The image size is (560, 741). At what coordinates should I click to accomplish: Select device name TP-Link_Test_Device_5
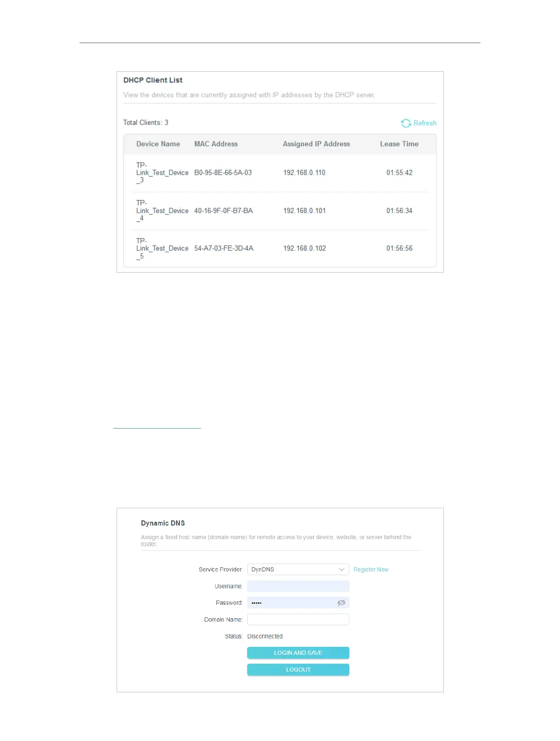coord(162,249)
